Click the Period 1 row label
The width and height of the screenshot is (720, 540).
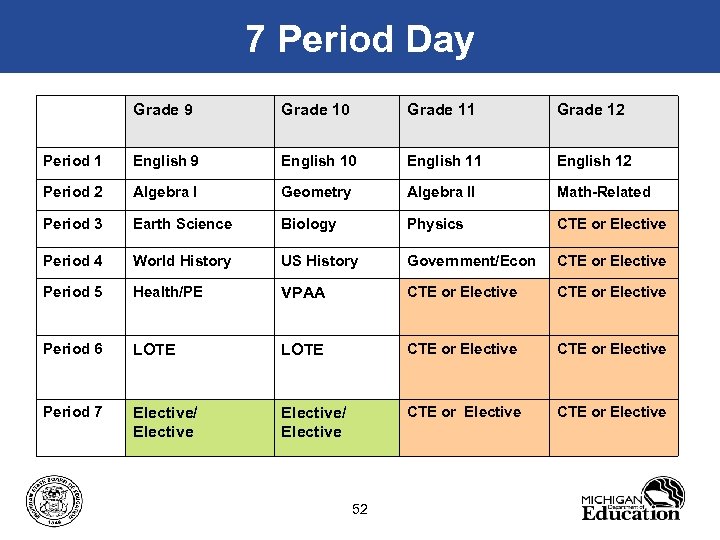click(72, 161)
